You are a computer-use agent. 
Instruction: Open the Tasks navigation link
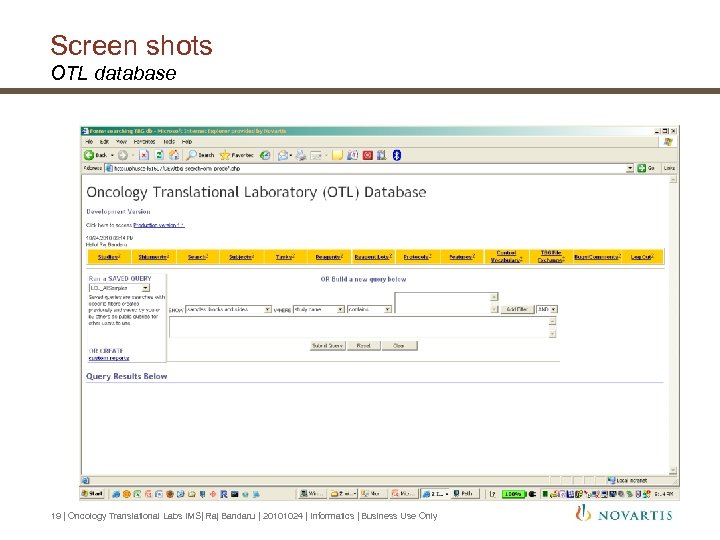pos(285,257)
